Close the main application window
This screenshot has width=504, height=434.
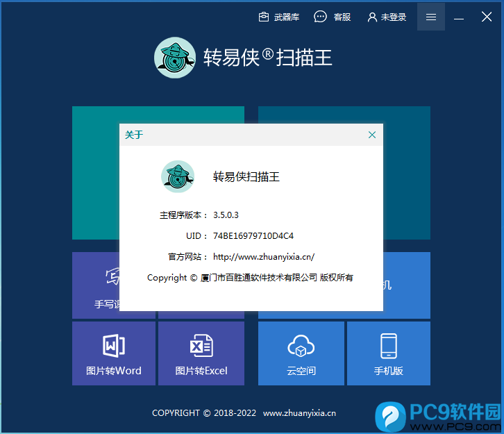click(487, 17)
